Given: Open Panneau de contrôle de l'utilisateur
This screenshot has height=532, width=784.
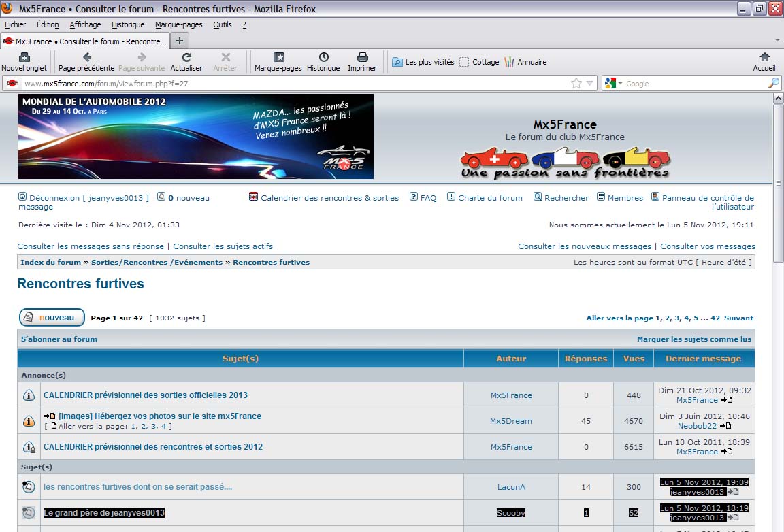Looking at the screenshot, I should coord(708,202).
